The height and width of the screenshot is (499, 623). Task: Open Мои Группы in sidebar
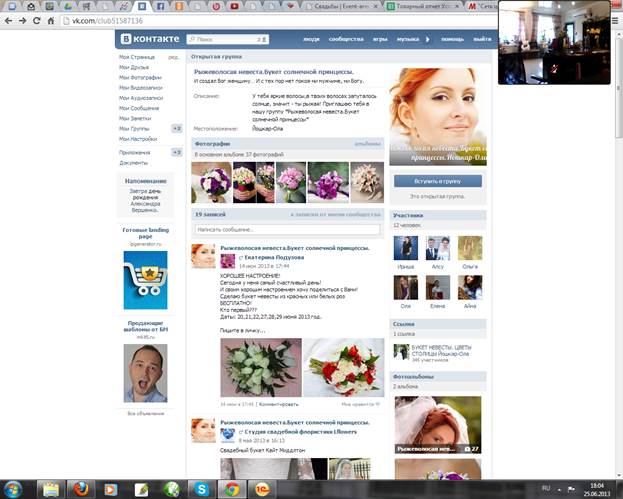(x=134, y=129)
